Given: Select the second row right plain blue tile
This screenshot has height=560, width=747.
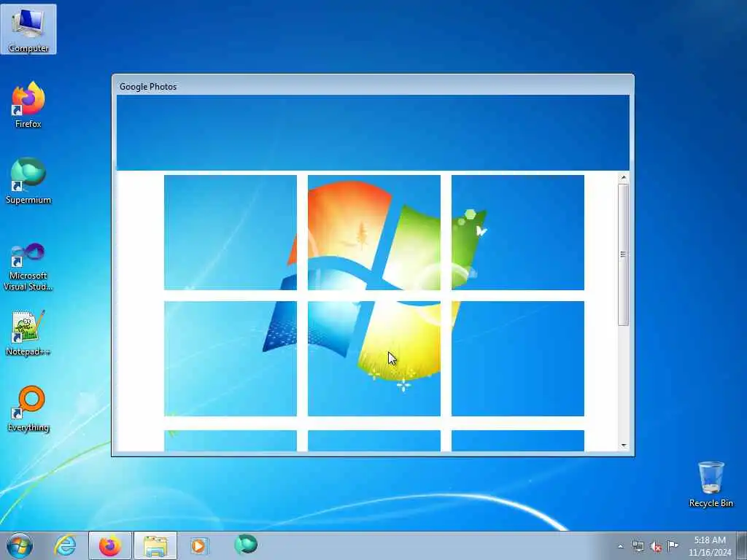Looking at the screenshot, I should [518, 359].
